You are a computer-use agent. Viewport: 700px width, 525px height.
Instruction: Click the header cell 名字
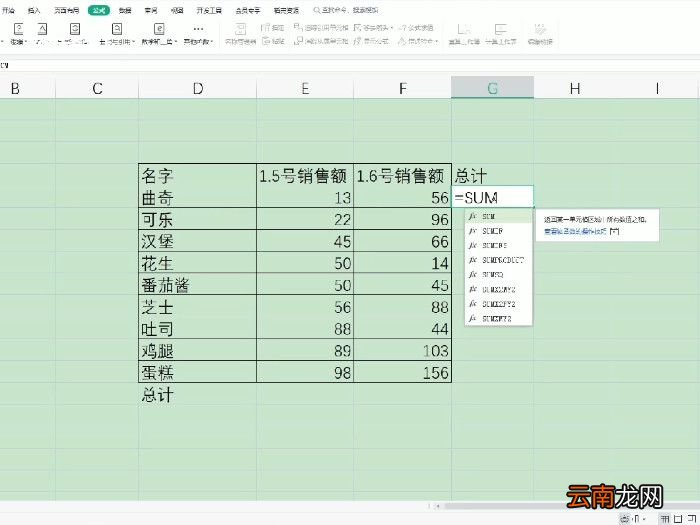(197, 175)
